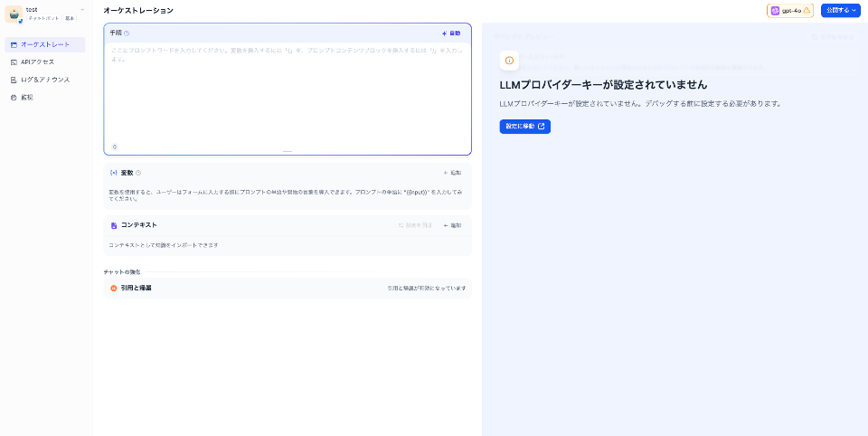Open the retrieval settings in コンテキスト header
This screenshot has height=436, width=868.
coord(416,225)
